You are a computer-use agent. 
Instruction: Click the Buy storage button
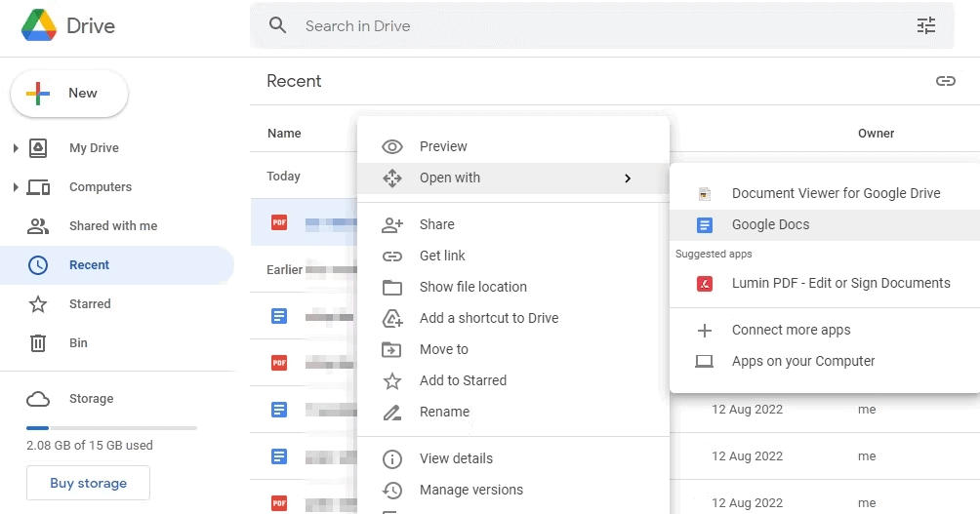point(88,483)
